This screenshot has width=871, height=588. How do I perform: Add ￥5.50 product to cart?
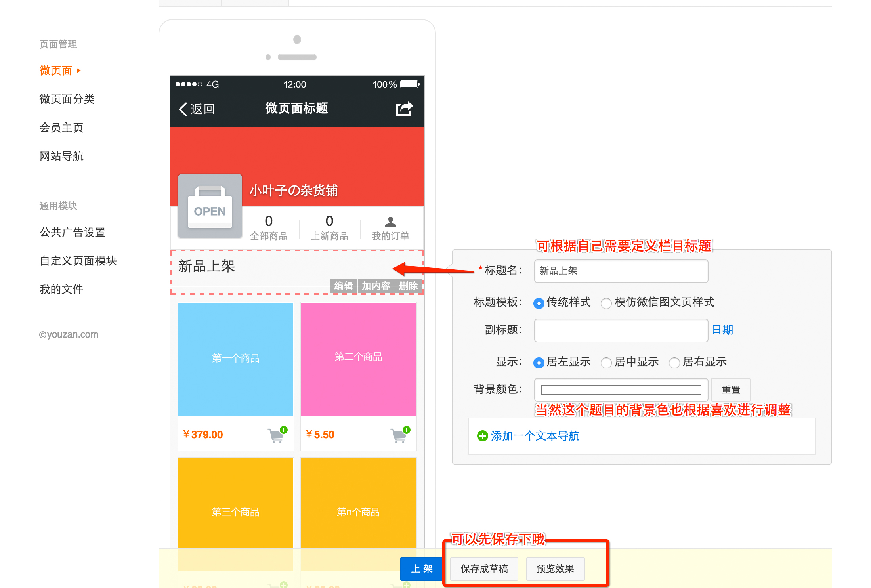pos(400,435)
